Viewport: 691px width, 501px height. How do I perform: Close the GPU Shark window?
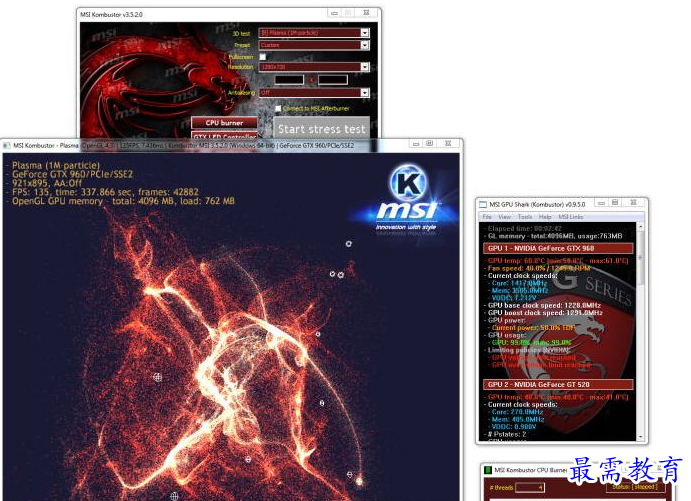tap(633, 203)
